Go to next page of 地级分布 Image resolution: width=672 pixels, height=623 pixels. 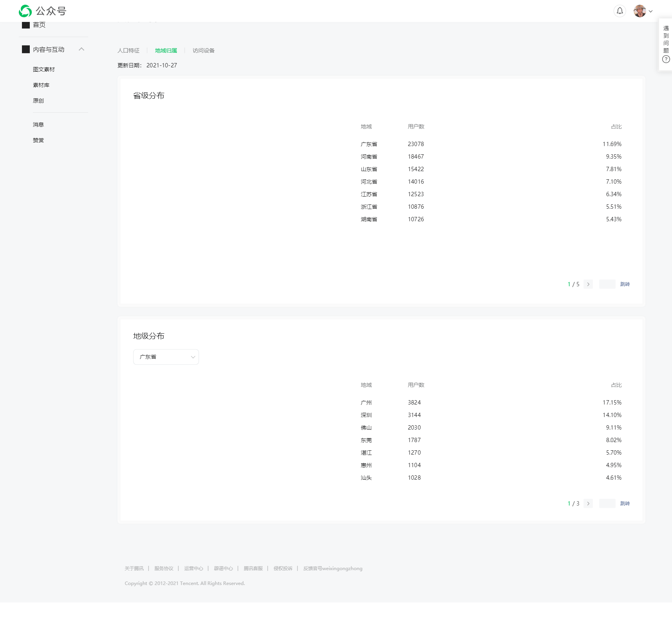pyautogui.click(x=588, y=504)
